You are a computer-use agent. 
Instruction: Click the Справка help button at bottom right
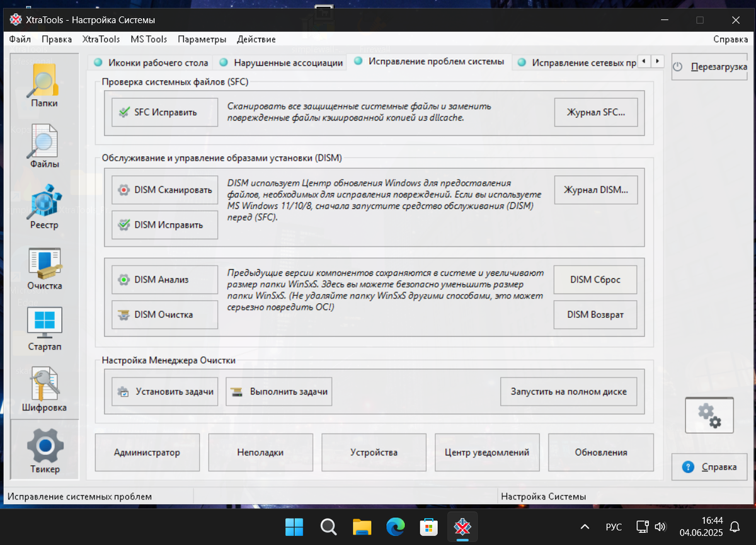coord(709,467)
